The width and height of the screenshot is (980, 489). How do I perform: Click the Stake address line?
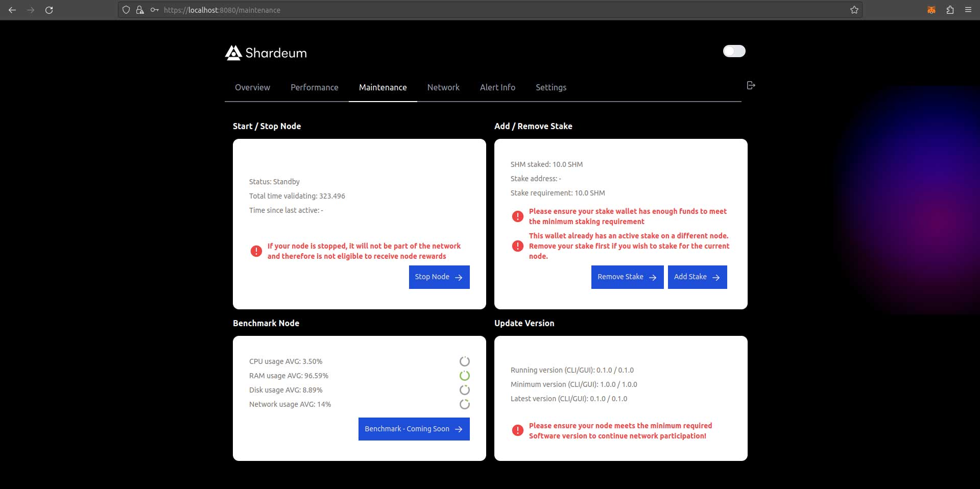pyautogui.click(x=536, y=179)
